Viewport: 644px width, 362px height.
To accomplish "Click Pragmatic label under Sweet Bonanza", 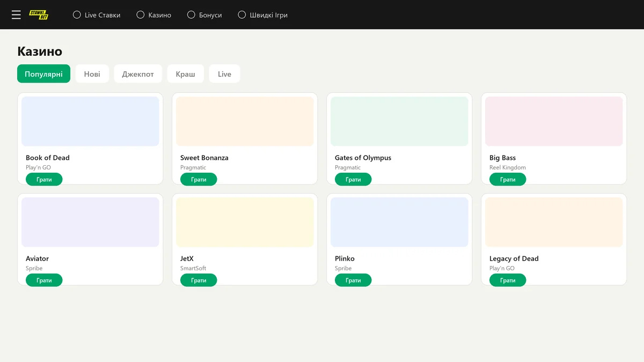I will (x=193, y=167).
